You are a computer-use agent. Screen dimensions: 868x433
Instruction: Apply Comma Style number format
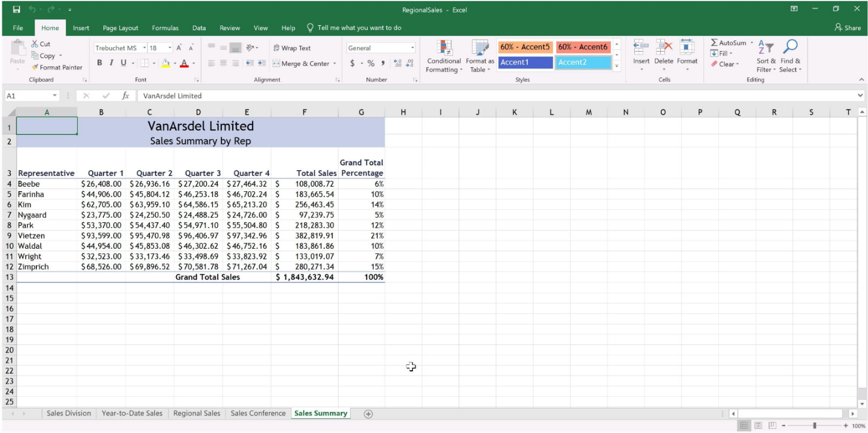pos(383,63)
